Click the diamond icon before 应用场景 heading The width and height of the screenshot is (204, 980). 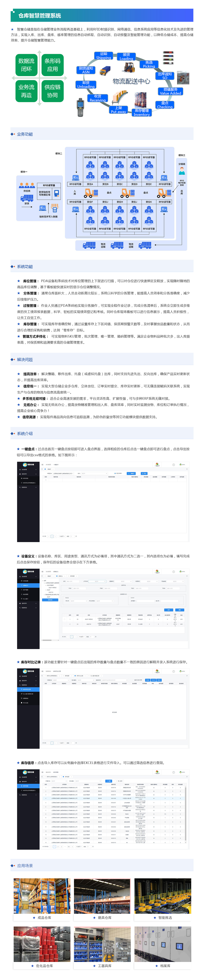click(x=13, y=865)
